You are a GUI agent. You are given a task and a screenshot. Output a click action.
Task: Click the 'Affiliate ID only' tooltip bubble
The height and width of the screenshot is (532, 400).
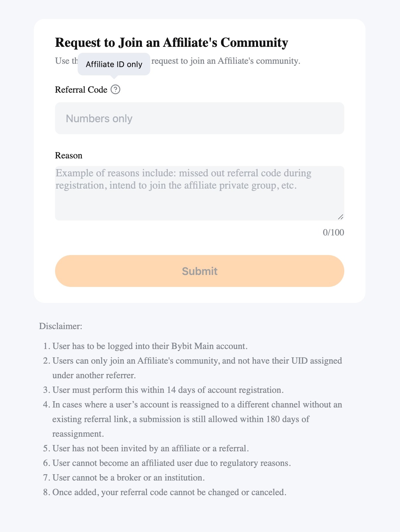point(114,64)
